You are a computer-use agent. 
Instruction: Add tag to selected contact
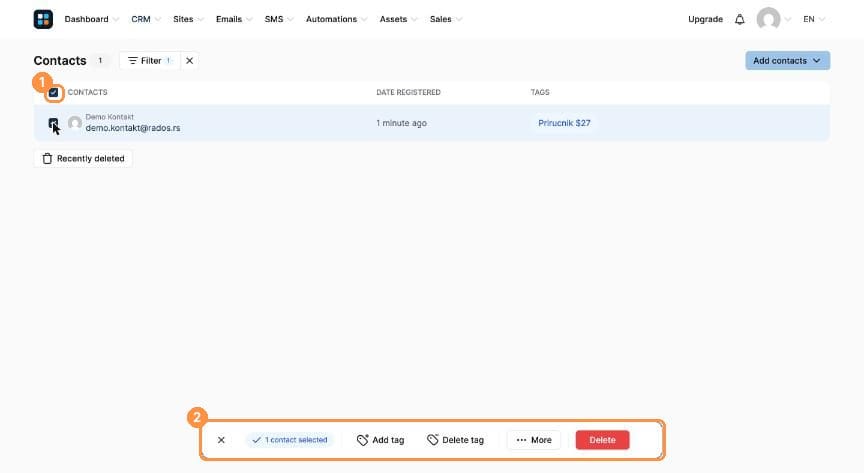pyautogui.click(x=380, y=440)
